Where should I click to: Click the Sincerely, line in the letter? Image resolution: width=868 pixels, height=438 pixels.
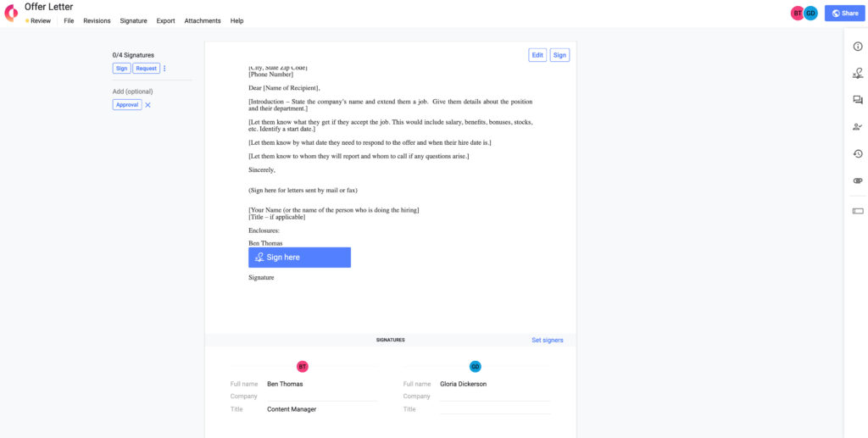coord(262,170)
